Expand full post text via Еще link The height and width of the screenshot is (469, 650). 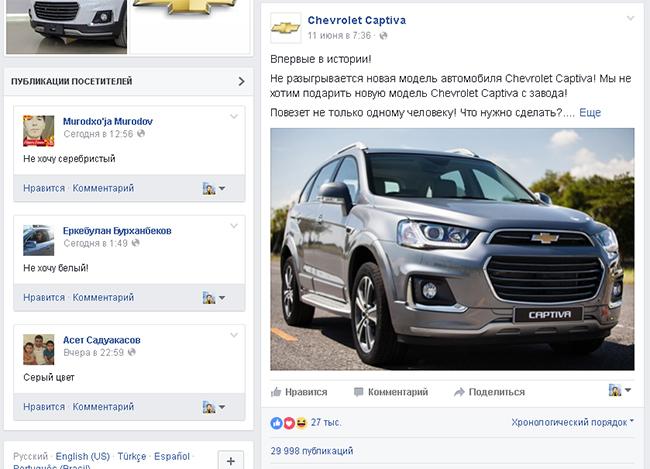pyautogui.click(x=590, y=112)
